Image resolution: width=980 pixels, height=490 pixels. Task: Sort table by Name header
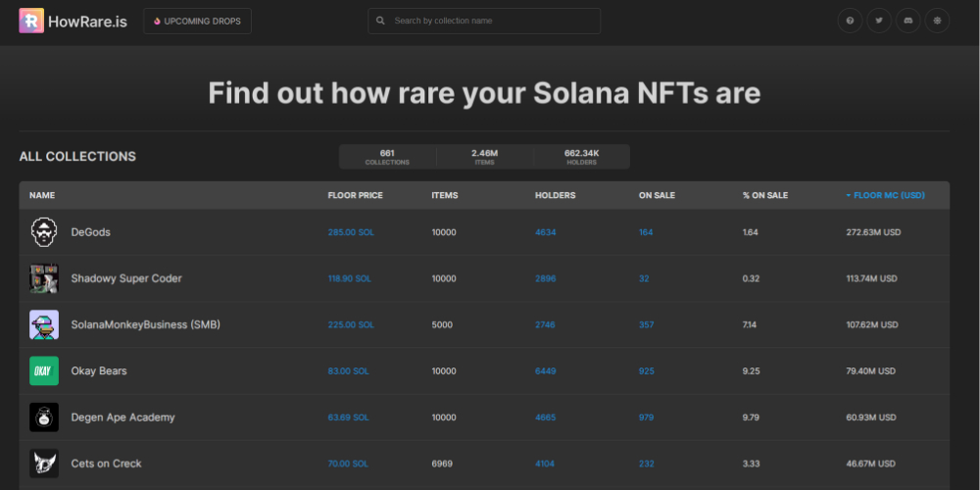point(42,195)
